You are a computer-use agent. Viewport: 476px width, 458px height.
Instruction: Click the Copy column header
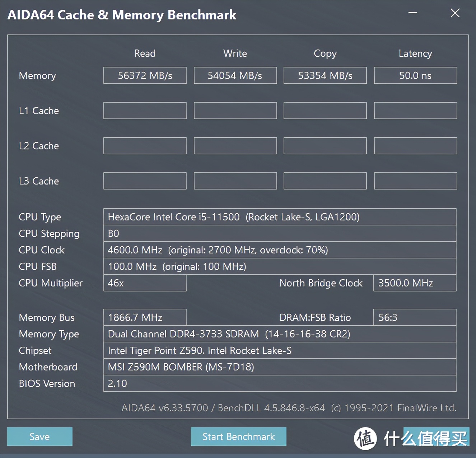point(325,53)
